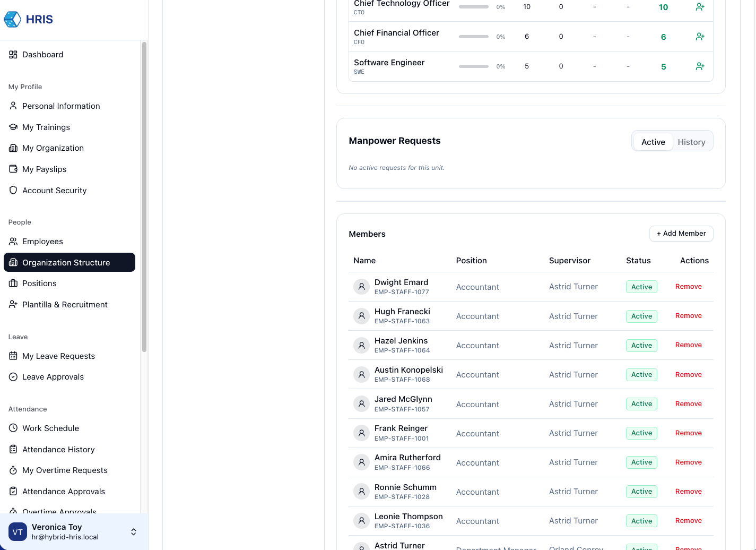The height and width of the screenshot is (550, 756).
Task: Click the Account Security shield icon
Action: pyautogui.click(x=13, y=190)
